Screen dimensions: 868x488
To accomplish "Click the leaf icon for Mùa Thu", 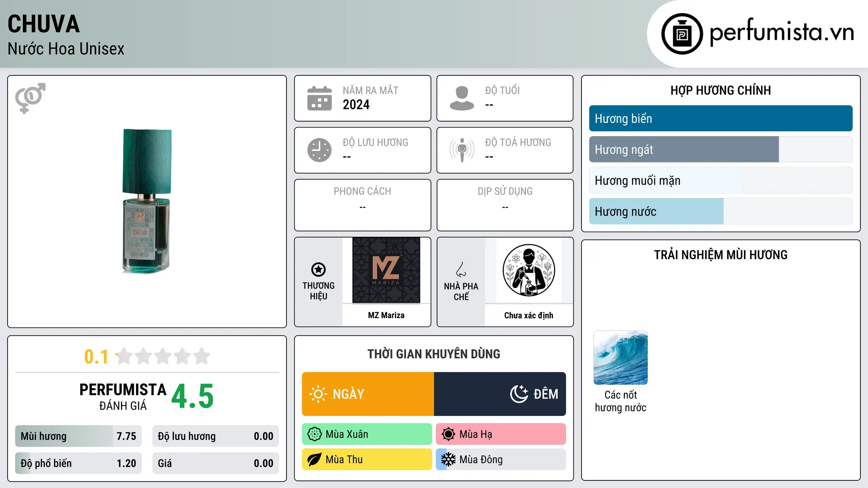I will tap(314, 460).
